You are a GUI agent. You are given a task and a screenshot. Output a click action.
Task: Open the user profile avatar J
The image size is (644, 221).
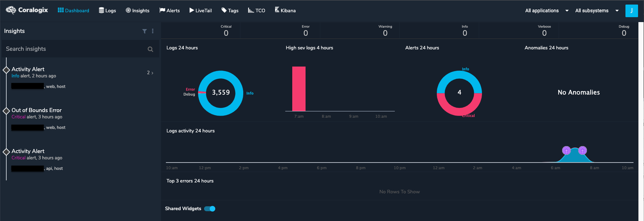pyautogui.click(x=631, y=11)
